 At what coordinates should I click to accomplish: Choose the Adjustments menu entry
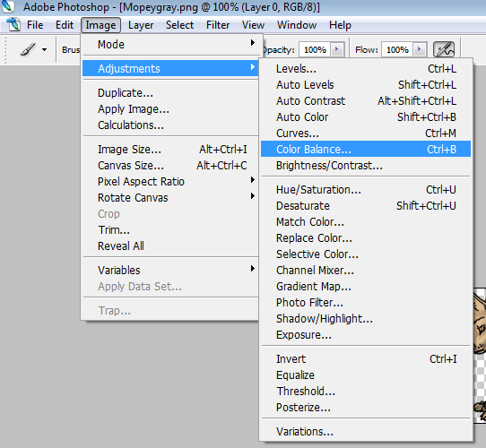click(x=170, y=68)
